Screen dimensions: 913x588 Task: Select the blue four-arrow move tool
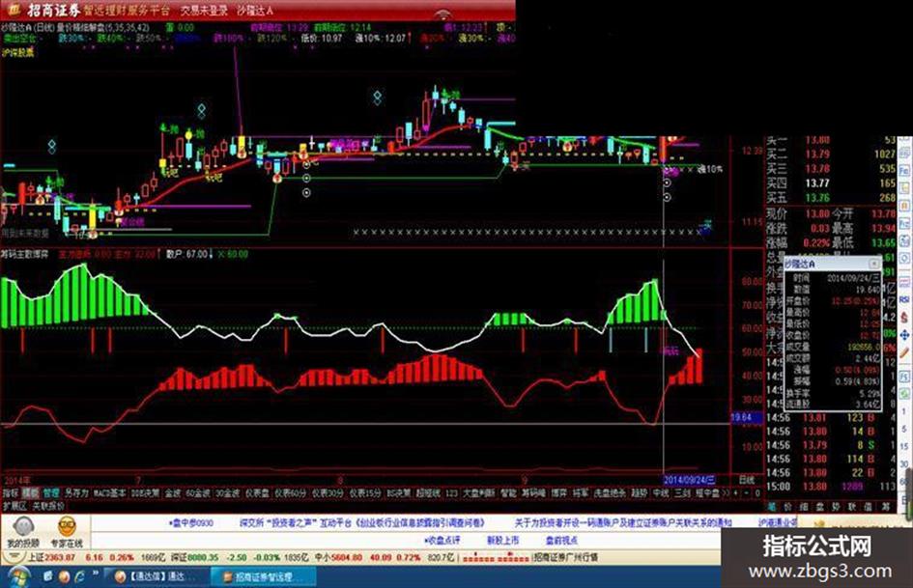click(x=904, y=335)
